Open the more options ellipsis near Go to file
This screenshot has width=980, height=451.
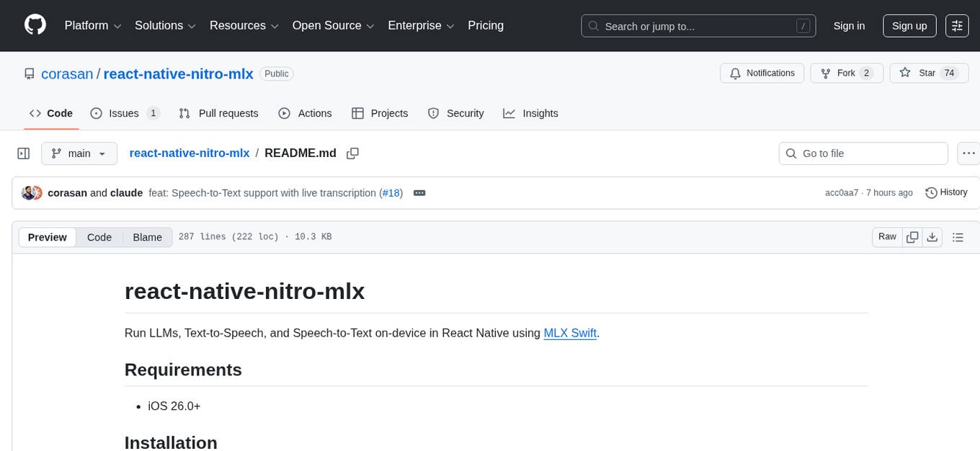coord(968,153)
